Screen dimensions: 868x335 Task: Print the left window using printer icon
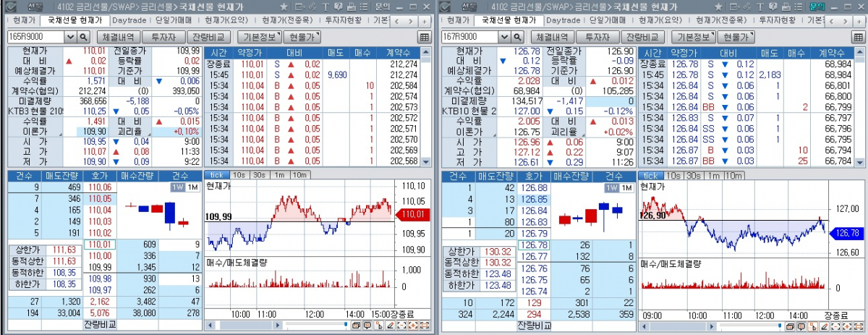click(x=352, y=7)
